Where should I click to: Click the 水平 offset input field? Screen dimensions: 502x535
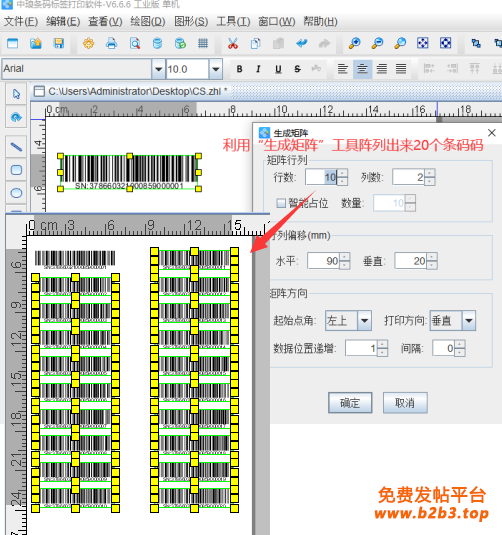click(324, 261)
